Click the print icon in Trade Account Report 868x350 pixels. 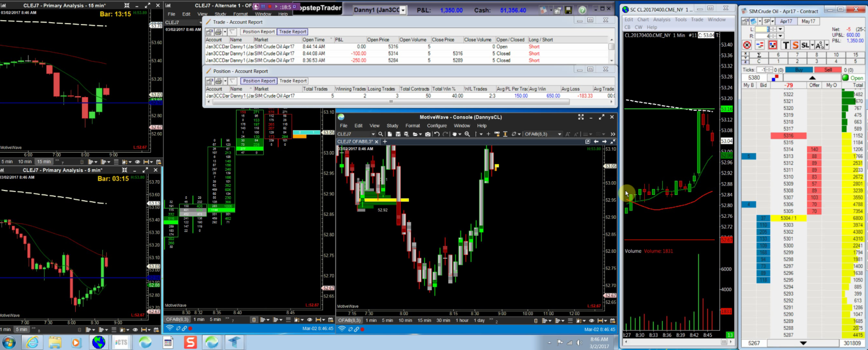pyautogui.click(x=218, y=32)
